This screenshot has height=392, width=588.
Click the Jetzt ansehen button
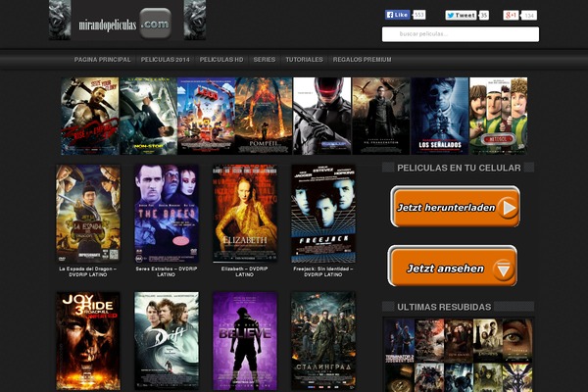pos(452,266)
